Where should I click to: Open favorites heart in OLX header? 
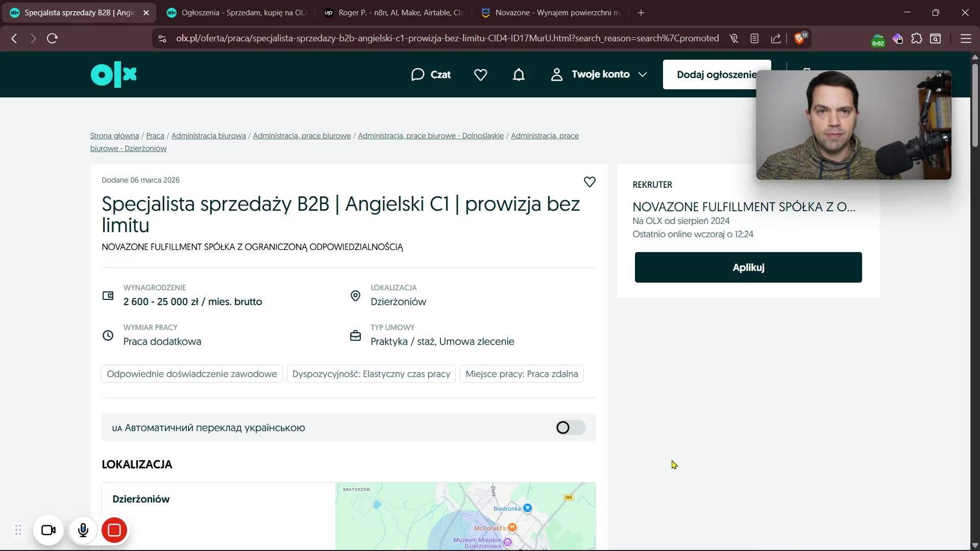pos(480,75)
